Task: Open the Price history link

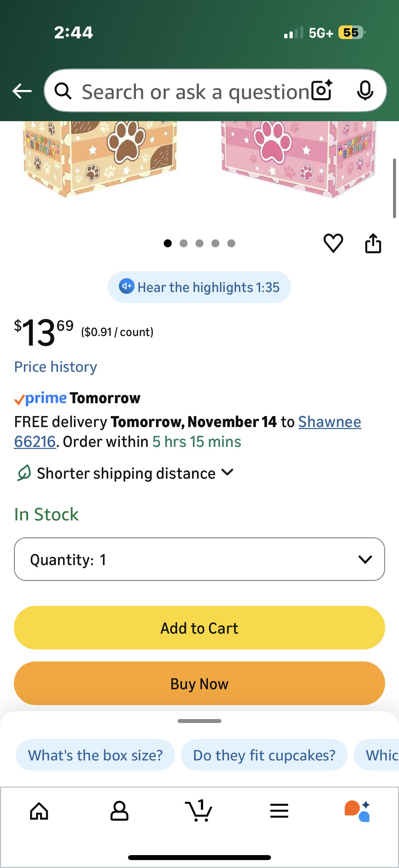Action: [56, 366]
